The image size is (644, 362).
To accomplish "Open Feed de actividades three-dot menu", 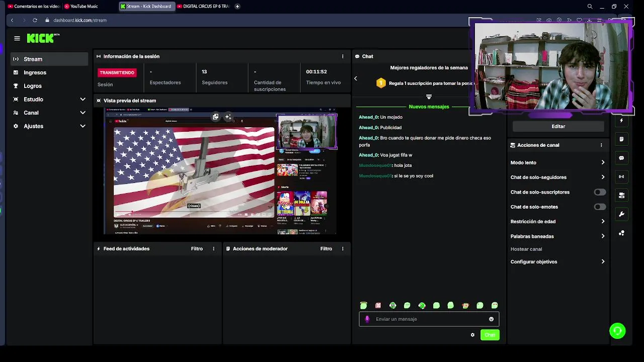I will [213, 248].
